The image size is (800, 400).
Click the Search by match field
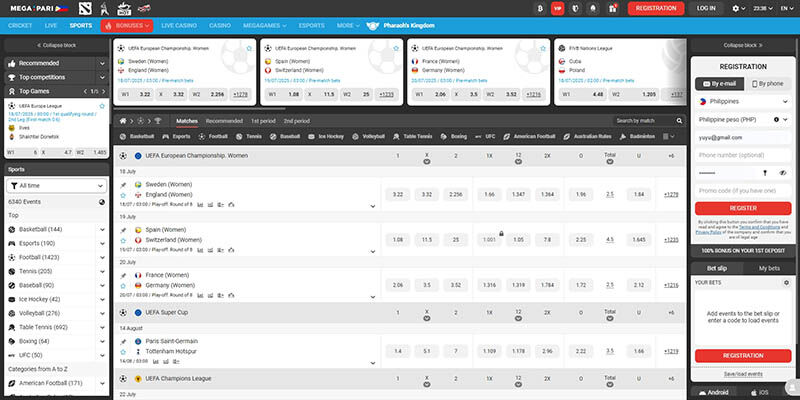click(x=644, y=121)
